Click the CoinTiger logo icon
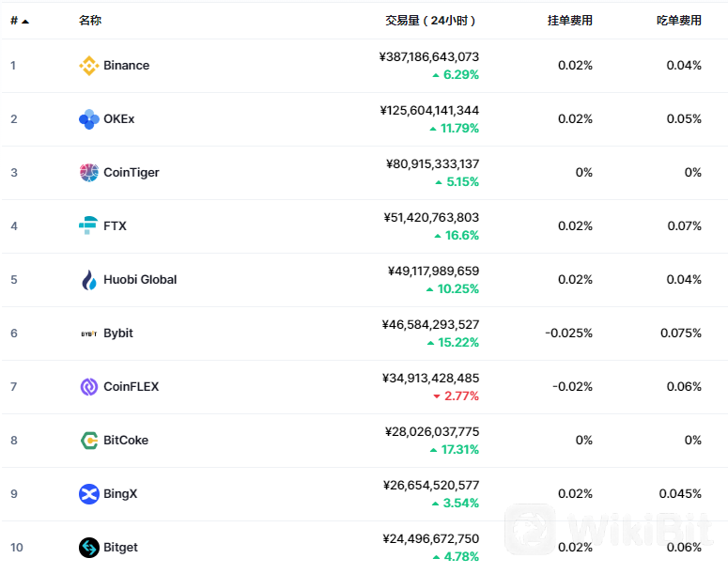 point(88,173)
